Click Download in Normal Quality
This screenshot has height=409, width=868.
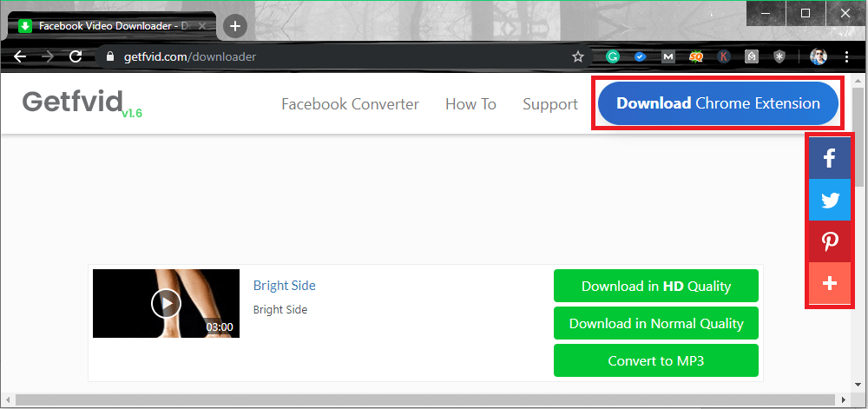pos(656,323)
